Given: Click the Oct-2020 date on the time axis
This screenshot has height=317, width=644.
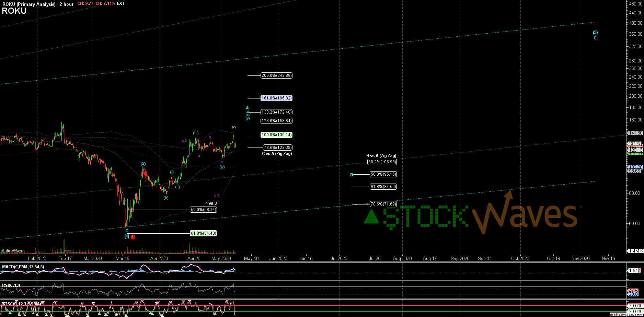Looking at the screenshot, I should 520,258.
